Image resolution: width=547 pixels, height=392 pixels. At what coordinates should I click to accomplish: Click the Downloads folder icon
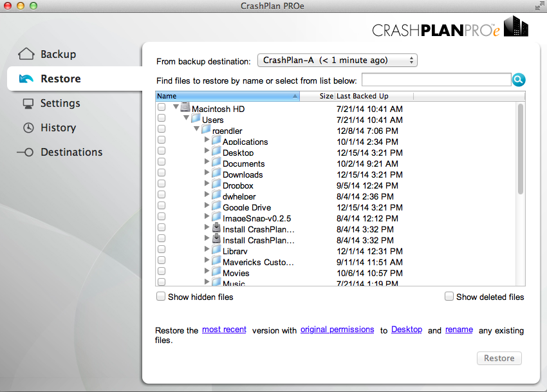click(x=217, y=173)
